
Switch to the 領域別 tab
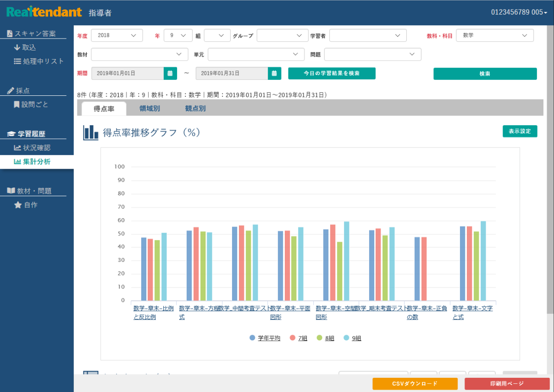click(150, 109)
